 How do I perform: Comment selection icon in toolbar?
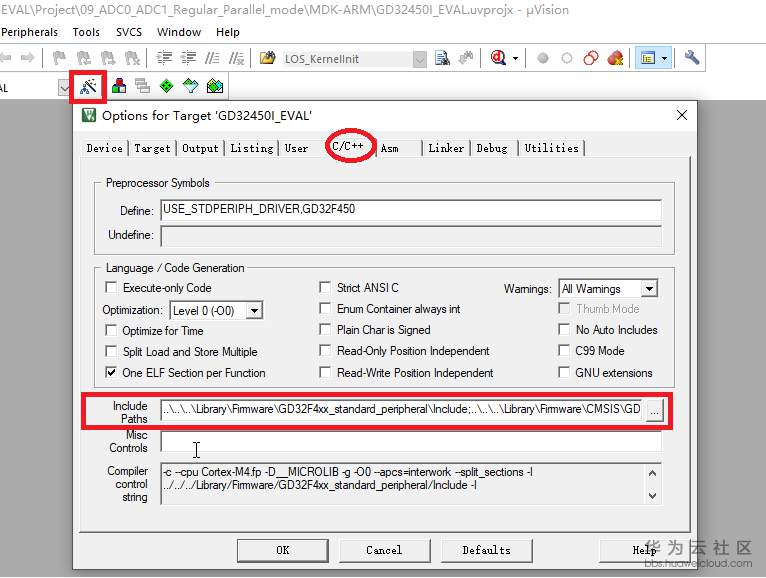tap(212, 58)
